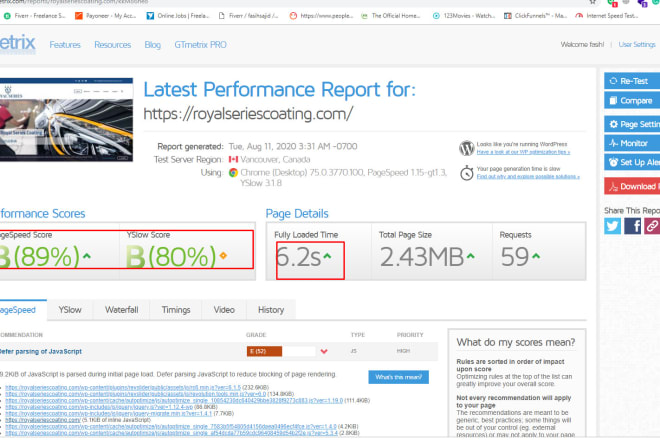
Task: Open the Fiverr Freelance bookmark
Action: pos(35,16)
